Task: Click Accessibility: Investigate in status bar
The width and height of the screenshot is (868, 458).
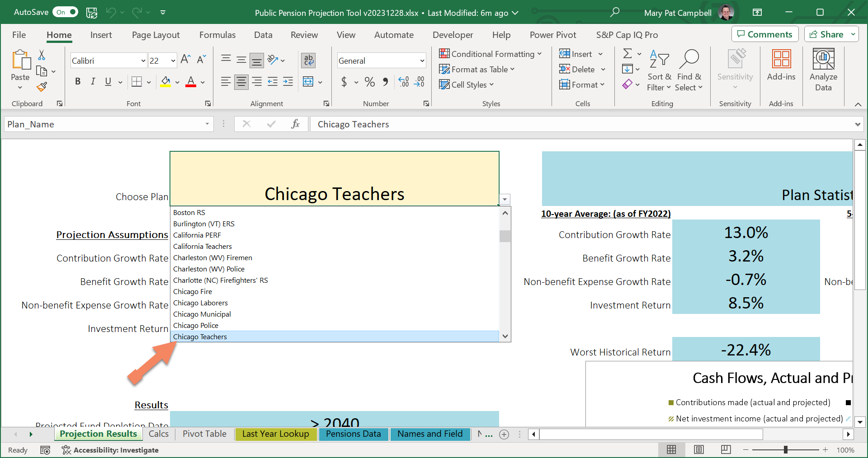Action: (110, 450)
